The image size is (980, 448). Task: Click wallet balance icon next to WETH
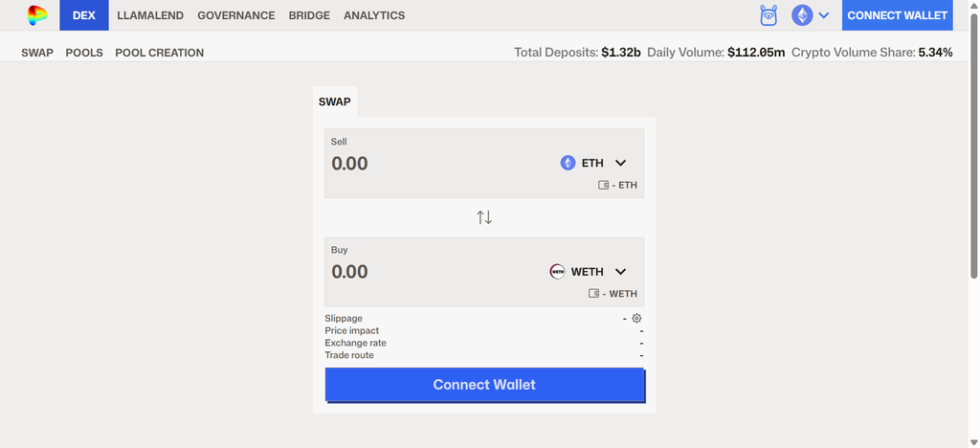pyautogui.click(x=593, y=293)
